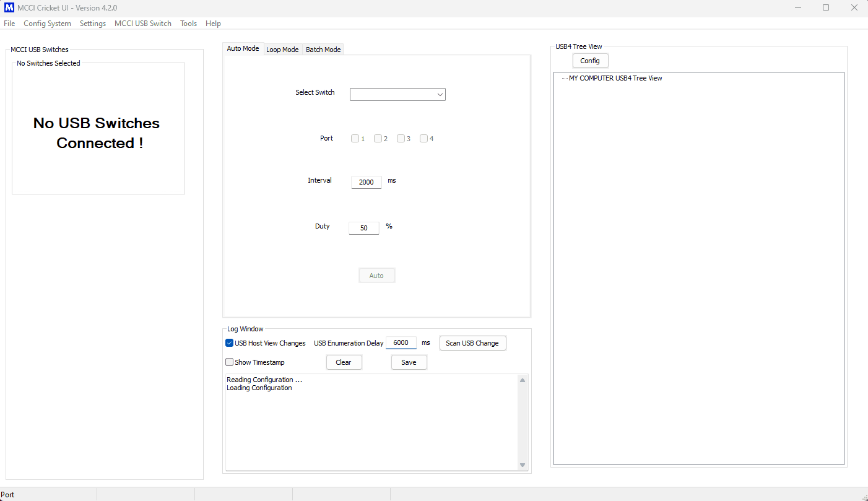Save the log contents
This screenshot has height=501, width=868.
(409, 362)
